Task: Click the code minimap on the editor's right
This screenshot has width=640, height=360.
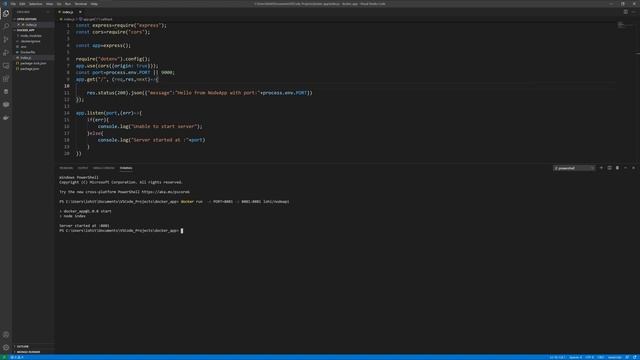Action: [624, 26]
